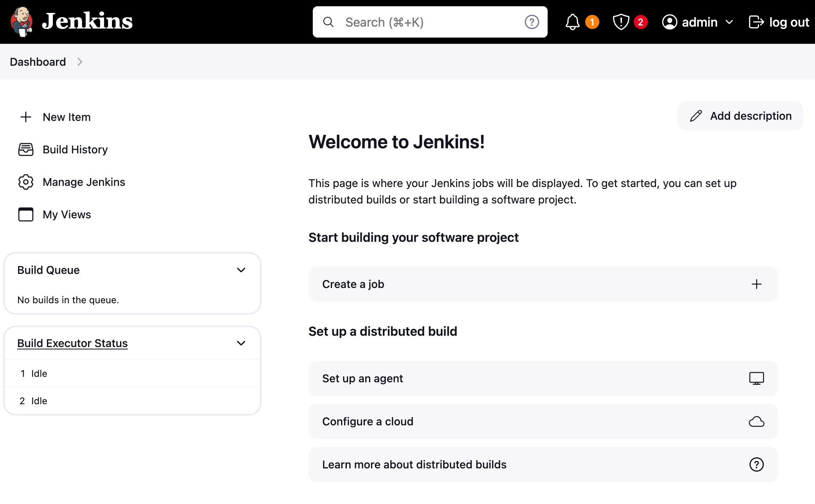Viewport: 815px width, 504px height.
Task: Click the log out link
Action: pyautogui.click(x=779, y=22)
